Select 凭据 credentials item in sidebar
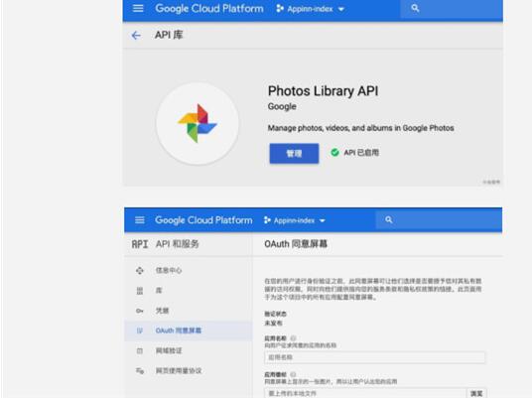This screenshot has height=398, width=532. coord(162,311)
